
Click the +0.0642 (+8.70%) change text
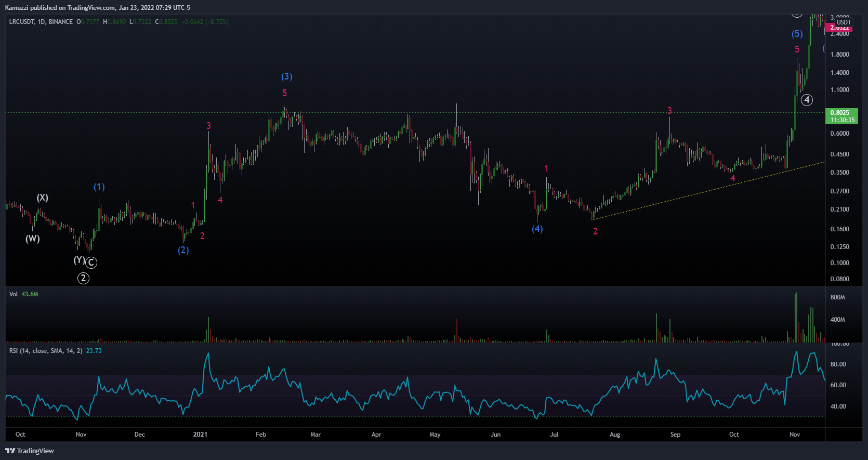point(205,22)
